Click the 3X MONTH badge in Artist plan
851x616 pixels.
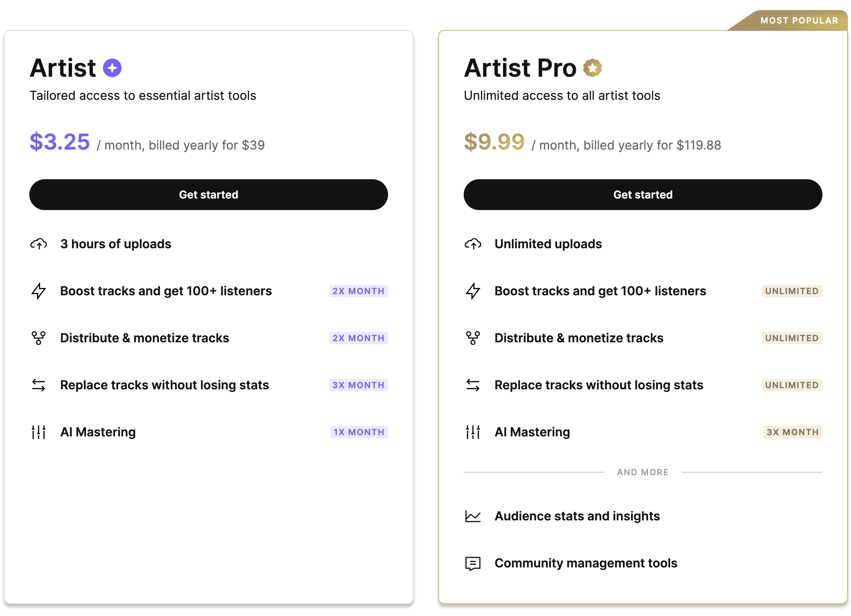[x=358, y=385]
